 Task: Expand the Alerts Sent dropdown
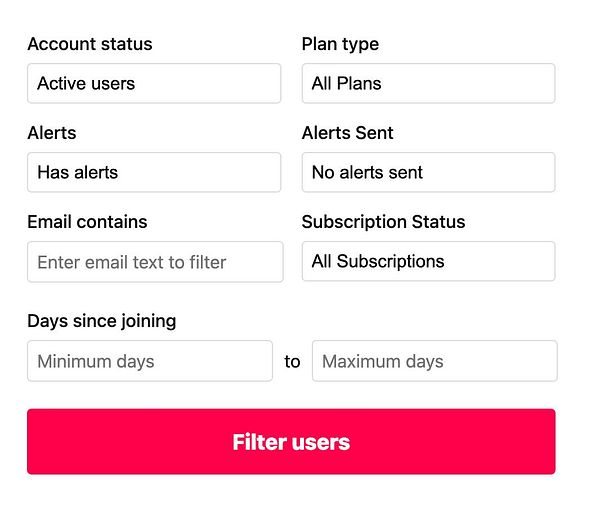coord(428,172)
